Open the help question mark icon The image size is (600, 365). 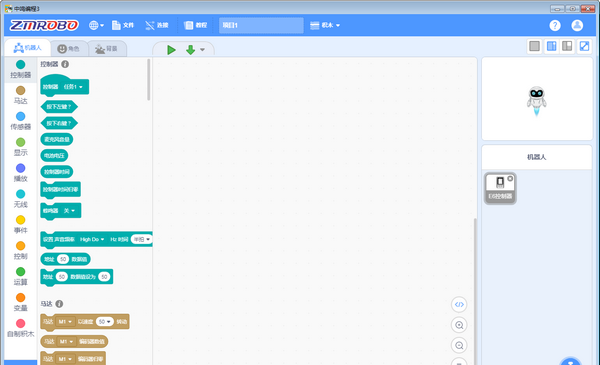coord(555,25)
